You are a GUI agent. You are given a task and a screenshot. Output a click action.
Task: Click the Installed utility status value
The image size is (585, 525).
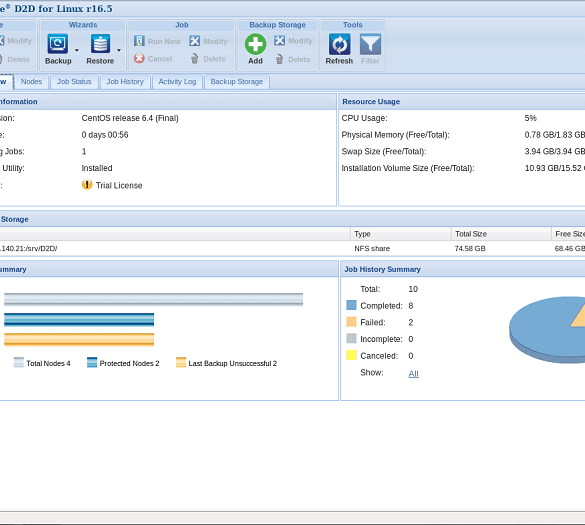click(97, 168)
